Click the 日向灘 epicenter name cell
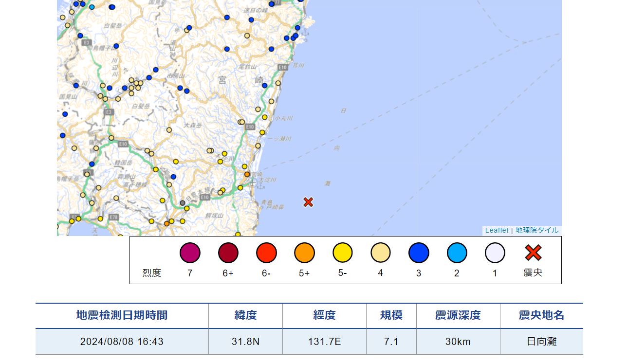 [541, 342]
